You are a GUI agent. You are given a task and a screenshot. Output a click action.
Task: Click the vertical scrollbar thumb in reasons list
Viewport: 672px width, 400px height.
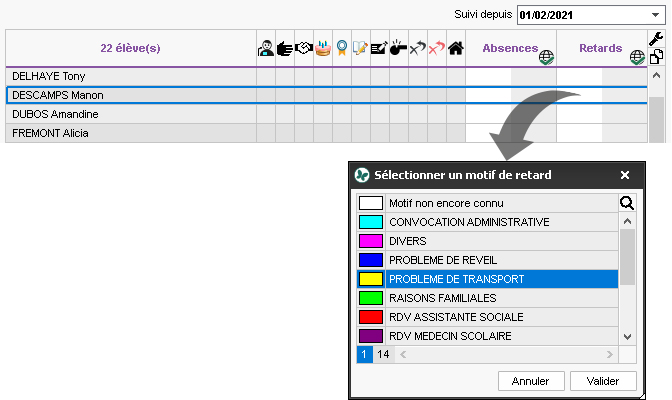click(x=627, y=257)
